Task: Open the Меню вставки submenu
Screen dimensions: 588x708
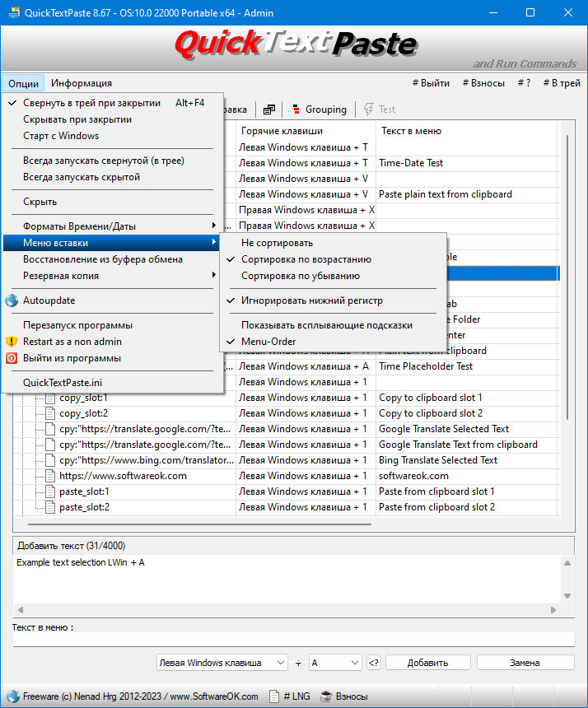Action: point(113,243)
